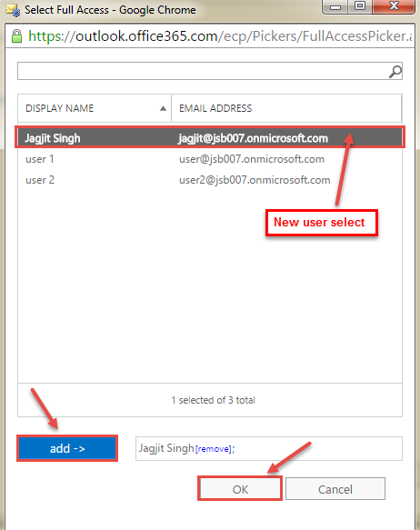Click the remove link next to Jagjit Singh

pos(214,449)
